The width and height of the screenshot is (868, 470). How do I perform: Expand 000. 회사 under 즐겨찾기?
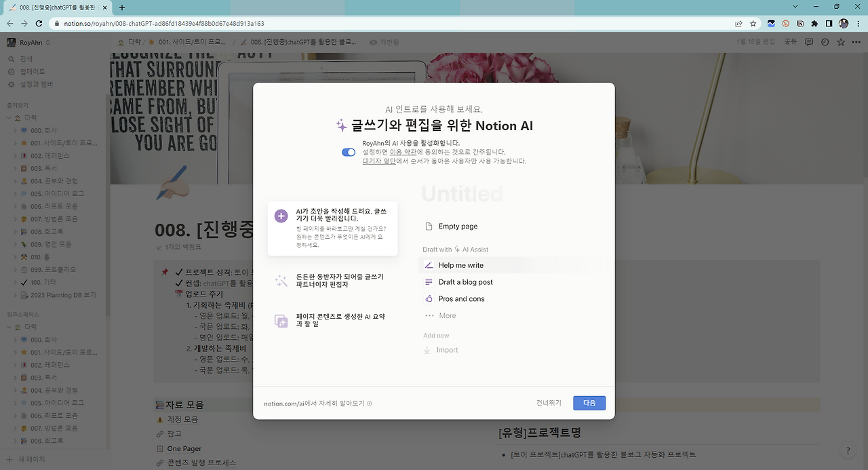pos(16,130)
